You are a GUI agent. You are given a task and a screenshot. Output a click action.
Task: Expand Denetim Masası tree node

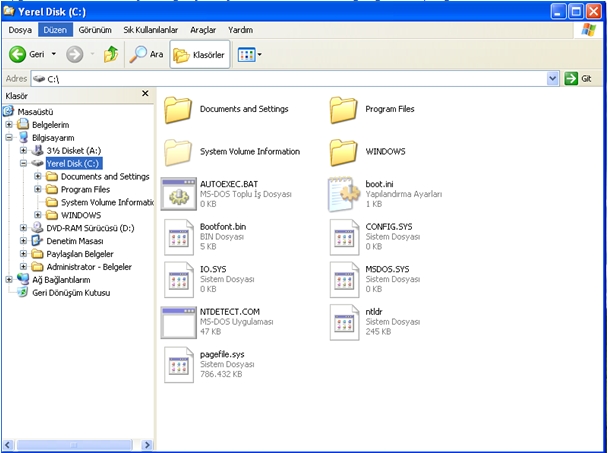(x=23, y=241)
